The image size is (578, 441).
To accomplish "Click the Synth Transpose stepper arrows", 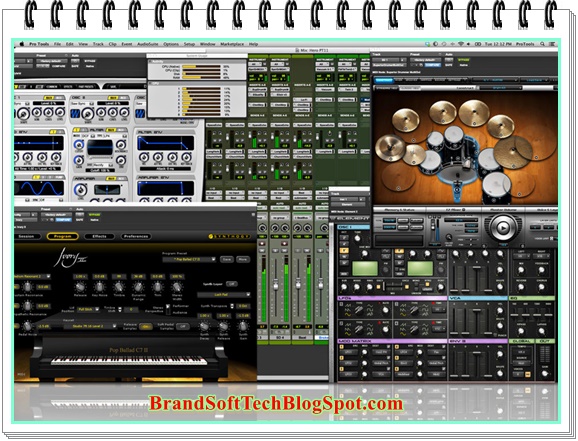I will 232,306.
